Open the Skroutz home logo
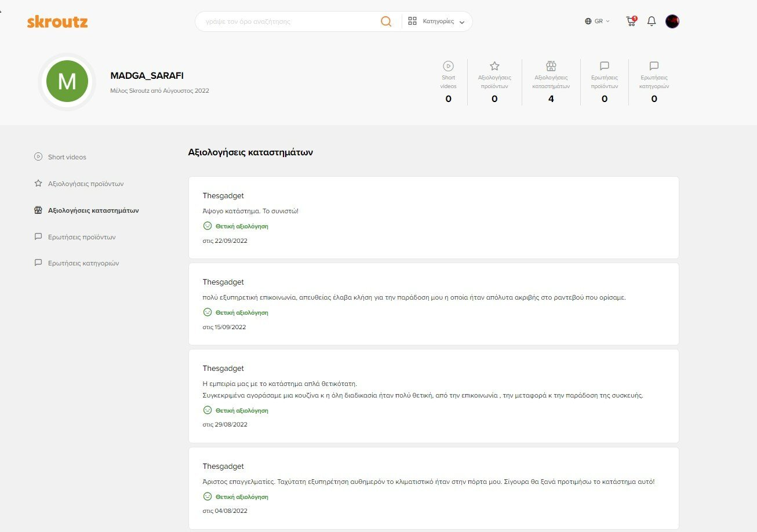This screenshot has width=757, height=532. [57, 22]
